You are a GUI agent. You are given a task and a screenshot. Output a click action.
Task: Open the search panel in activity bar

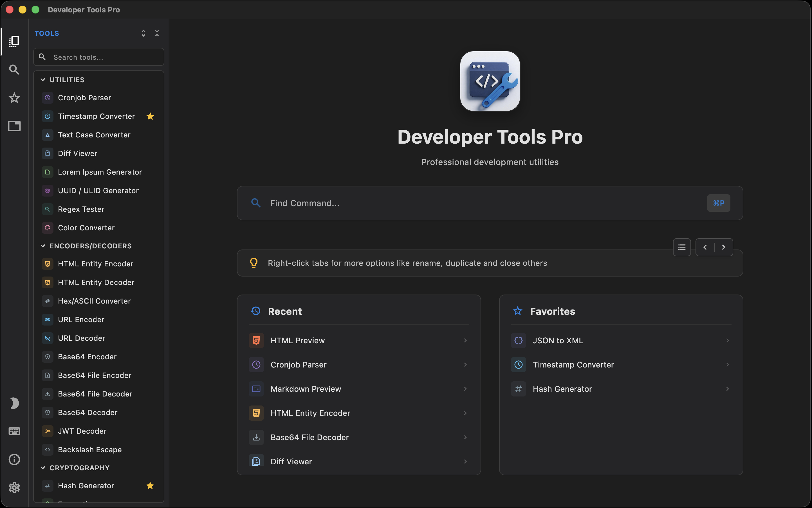14,70
